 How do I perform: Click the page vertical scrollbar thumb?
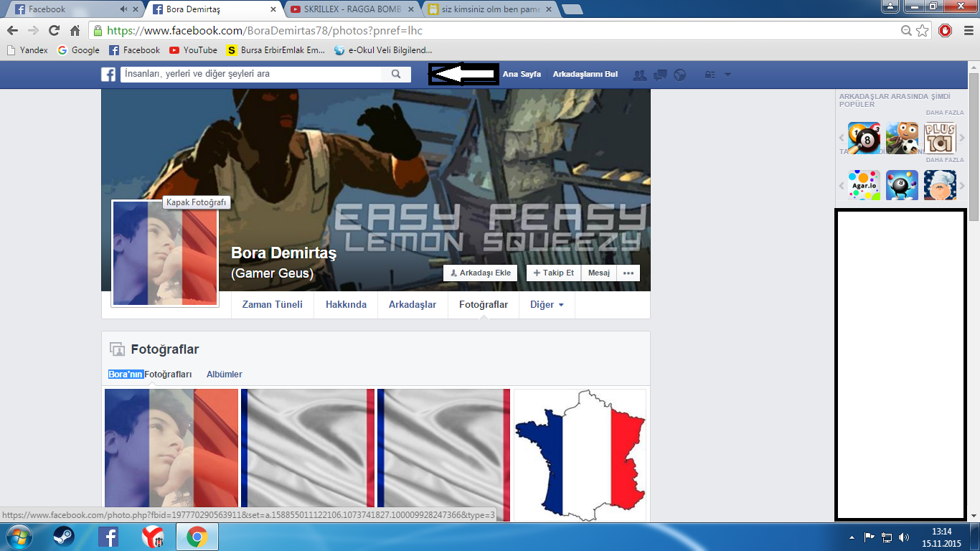(x=974, y=146)
